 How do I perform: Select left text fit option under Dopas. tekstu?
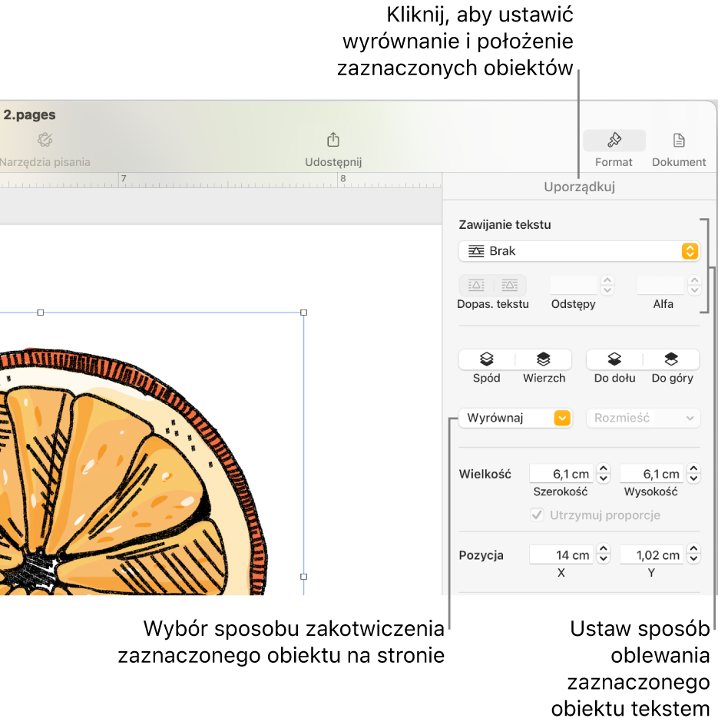point(476,285)
